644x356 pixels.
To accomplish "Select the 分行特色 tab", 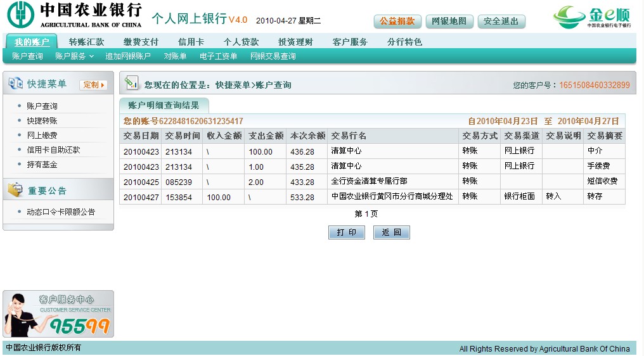I will (404, 42).
